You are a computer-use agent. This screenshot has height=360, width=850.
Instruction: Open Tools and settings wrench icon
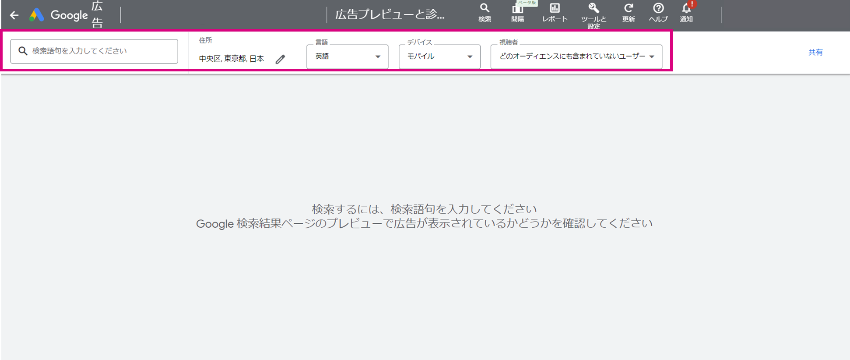point(593,8)
